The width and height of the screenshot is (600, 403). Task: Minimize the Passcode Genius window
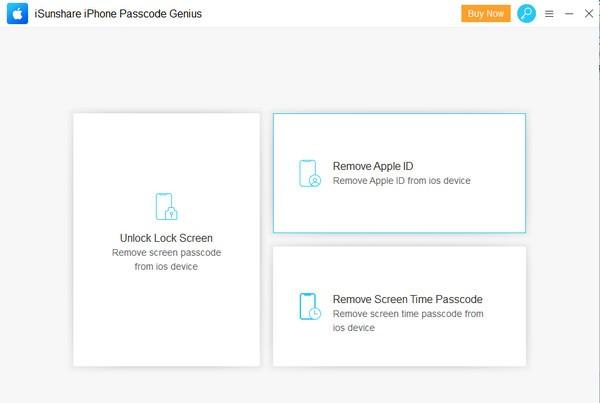click(x=569, y=14)
